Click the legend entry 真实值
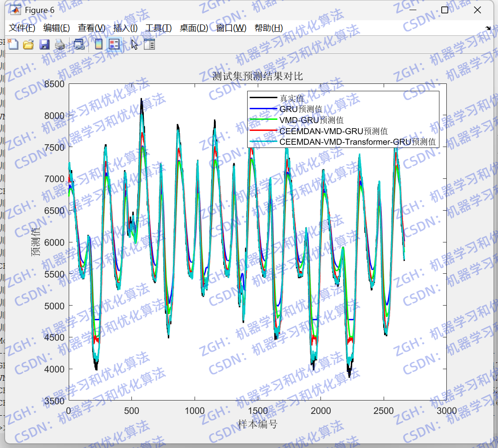The height and width of the screenshot is (448, 498). [x=291, y=99]
